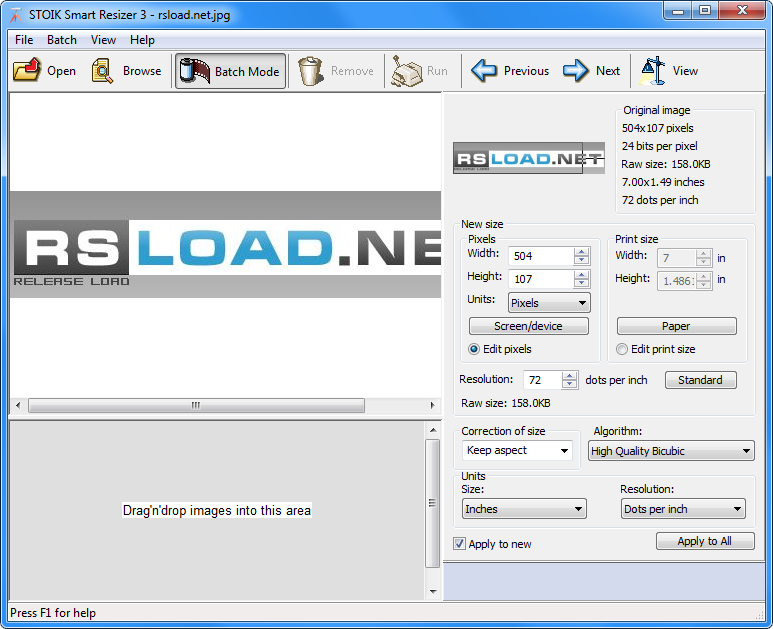Click the horizontal preview scrollbar thumb
This screenshot has width=773, height=629.
(196, 405)
